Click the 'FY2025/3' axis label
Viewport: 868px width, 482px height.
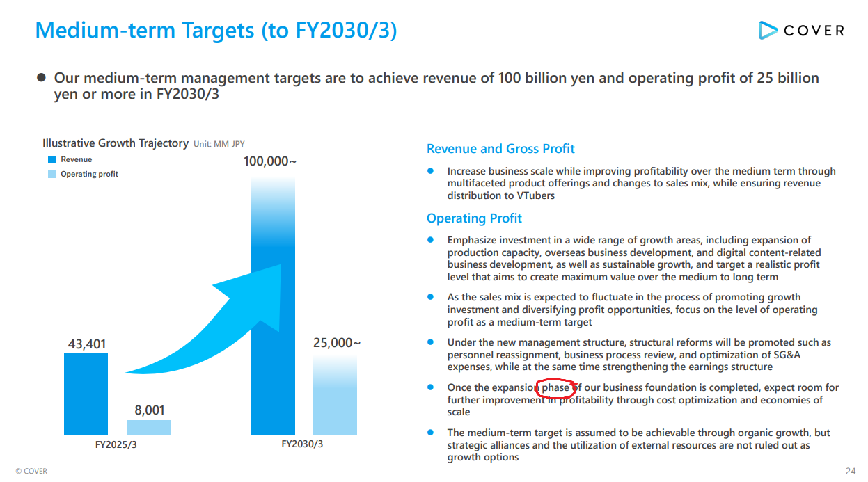coord(116,444)
